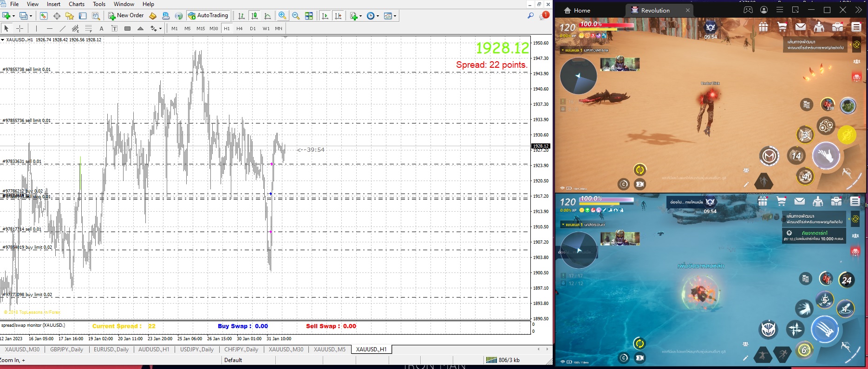
Task: Switch chart to candlesticks type
Action: [x=255, y=16]
